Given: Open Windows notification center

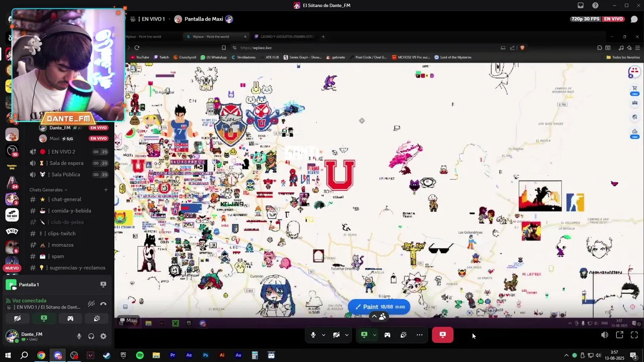Looking at the screenshot, I should (x=633, y=355).
